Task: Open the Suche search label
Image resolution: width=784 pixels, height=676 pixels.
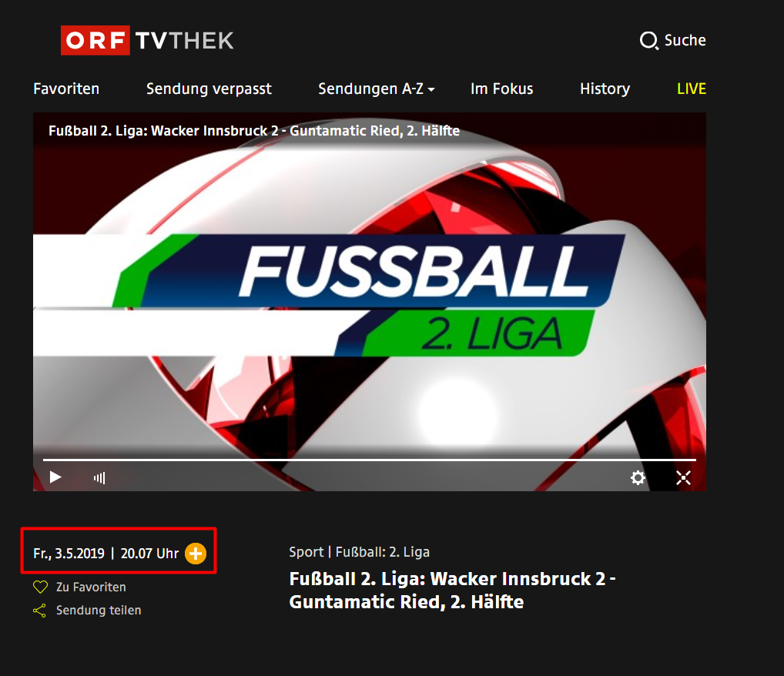Action: (685, 40)
